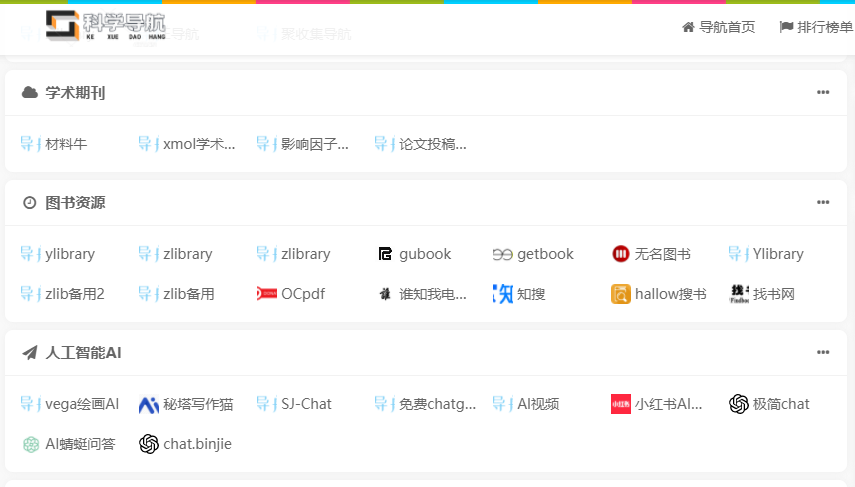This screenshot has width=855, height=487.
Task: Open the chat.binjie link text
Action: tap(197, 444)
